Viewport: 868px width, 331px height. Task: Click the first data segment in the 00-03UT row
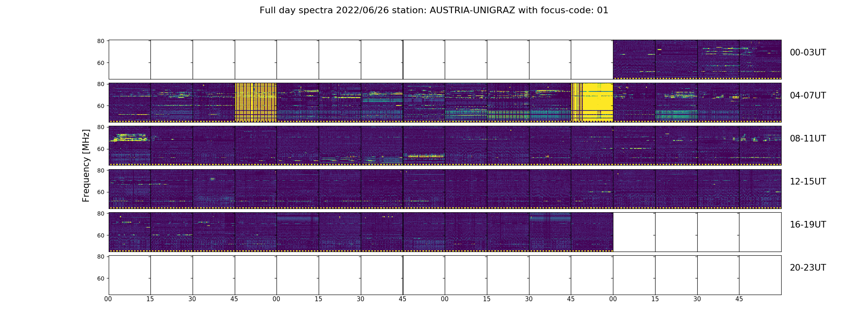(634, 60)
